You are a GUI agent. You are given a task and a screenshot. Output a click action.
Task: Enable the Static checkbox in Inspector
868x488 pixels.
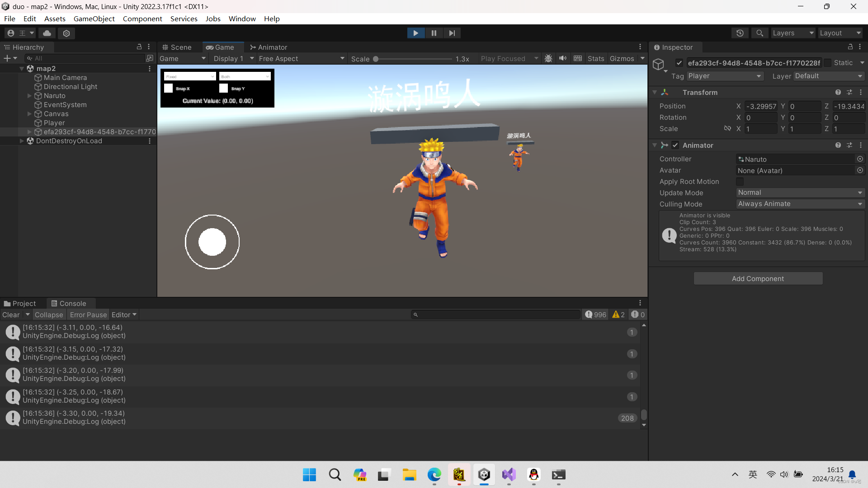point(827,63)
